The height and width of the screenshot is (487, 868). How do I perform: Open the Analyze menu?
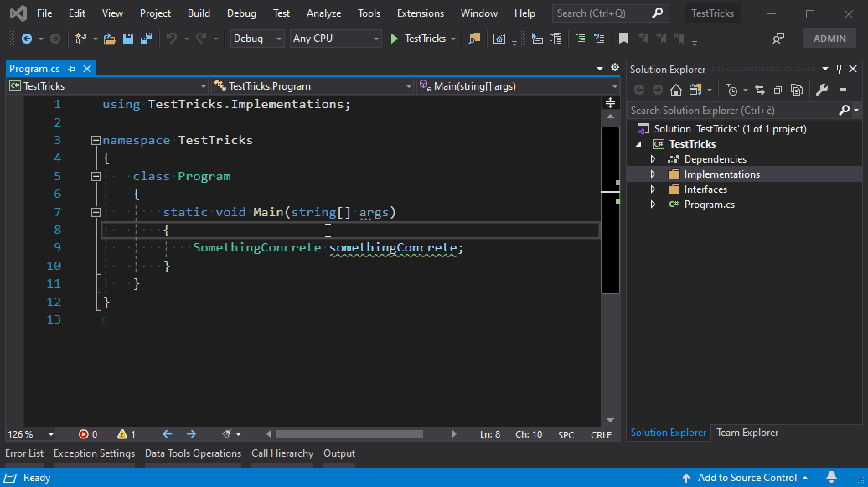coord(324,13)
